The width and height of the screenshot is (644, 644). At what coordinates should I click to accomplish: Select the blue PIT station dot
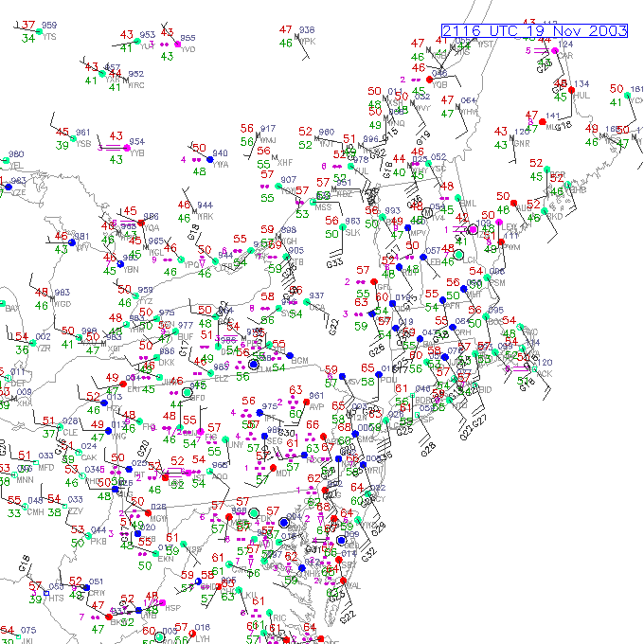pyautogui.click(x=129, y=469)
